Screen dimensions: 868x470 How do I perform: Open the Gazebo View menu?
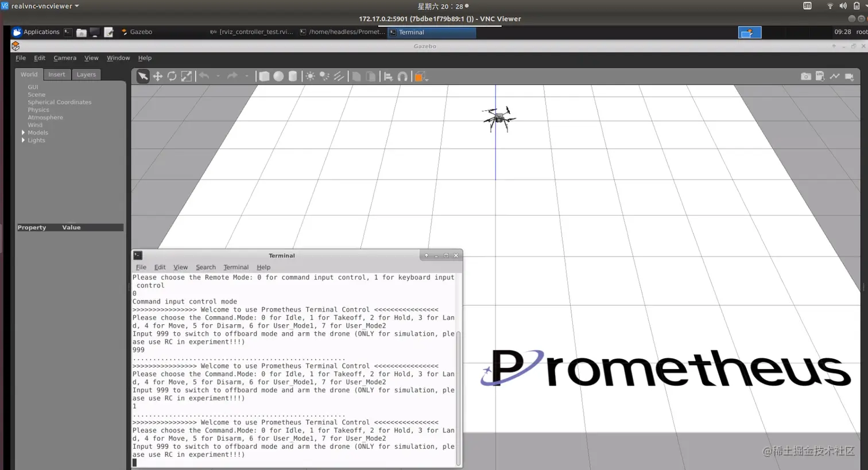(91, 58)
